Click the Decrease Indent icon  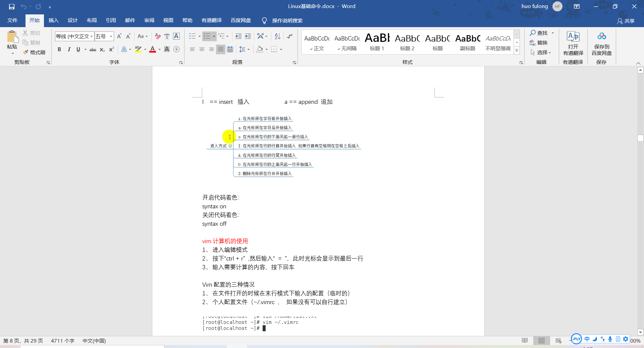pyautogui.click(x=238, y=36)
